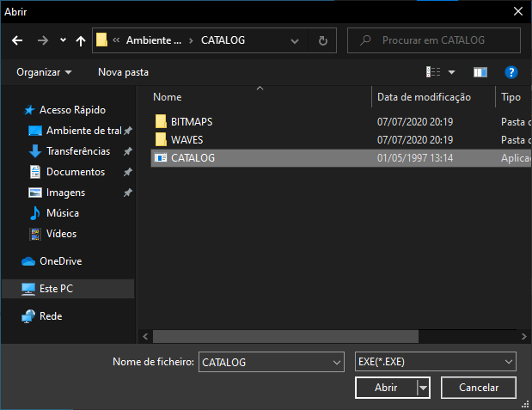The height and width of the screenshot is (410, 532).
Task: Refresh the CATALOG folder view
Action: (322, 40)
